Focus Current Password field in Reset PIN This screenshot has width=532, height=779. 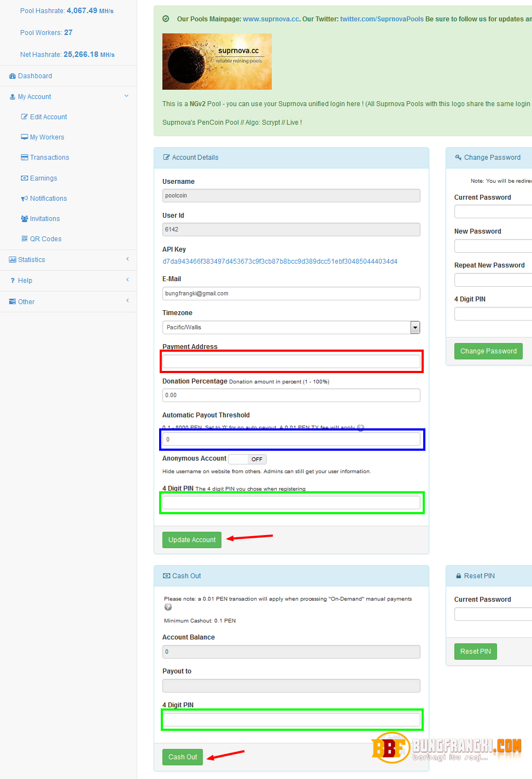pos(493,614)
